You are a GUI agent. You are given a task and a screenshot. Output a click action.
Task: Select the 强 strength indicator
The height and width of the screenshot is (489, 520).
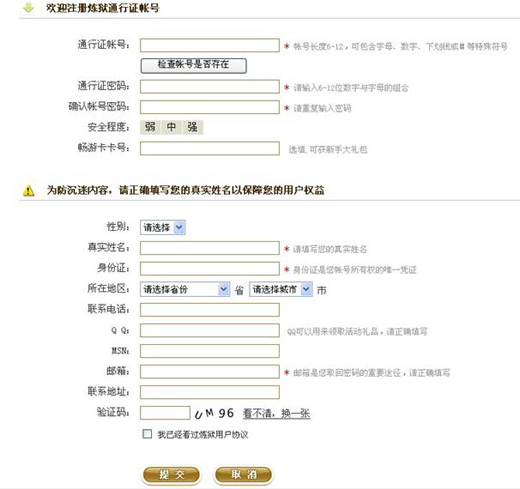point(192,127)
